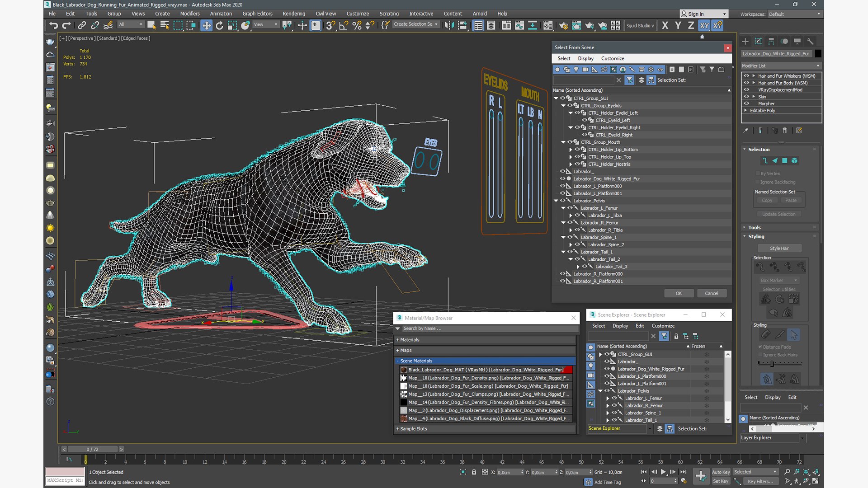The width and height of the screenshot is (868, 488).
Task: Click the Y axis constraint button
Action: [x=678, y=25]
